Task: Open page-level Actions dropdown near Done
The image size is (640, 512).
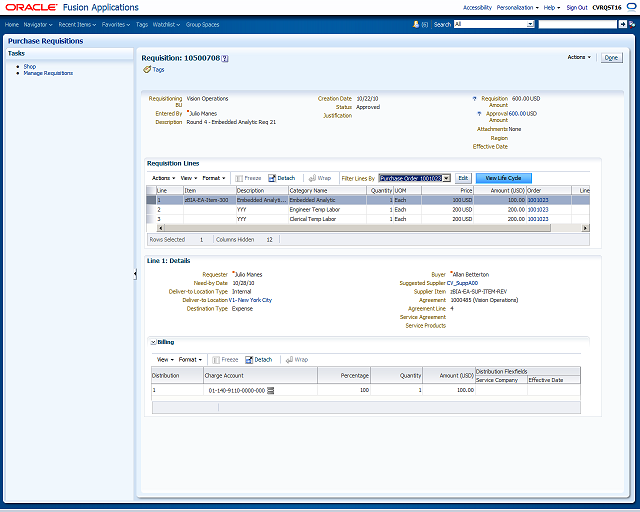Action: [579, 57]
